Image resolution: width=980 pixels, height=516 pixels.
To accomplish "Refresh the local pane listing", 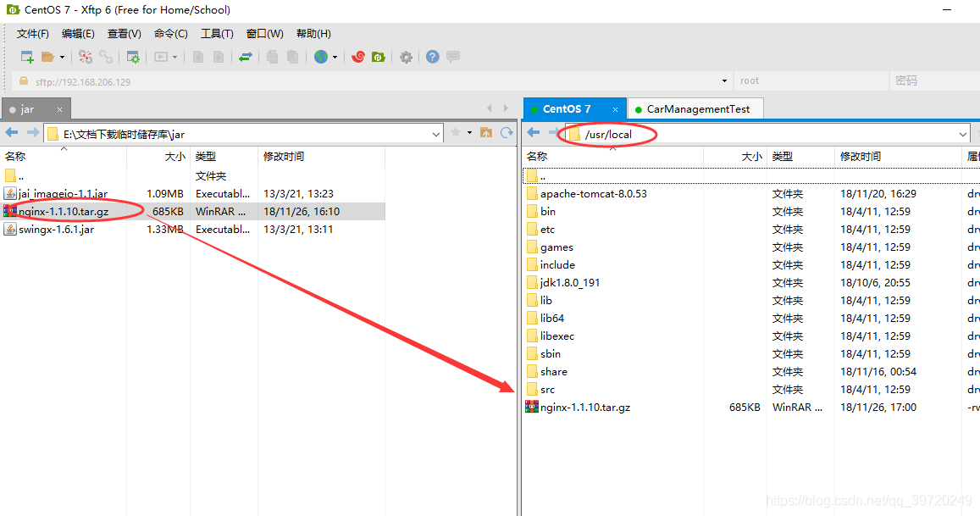I will point(507,132).
